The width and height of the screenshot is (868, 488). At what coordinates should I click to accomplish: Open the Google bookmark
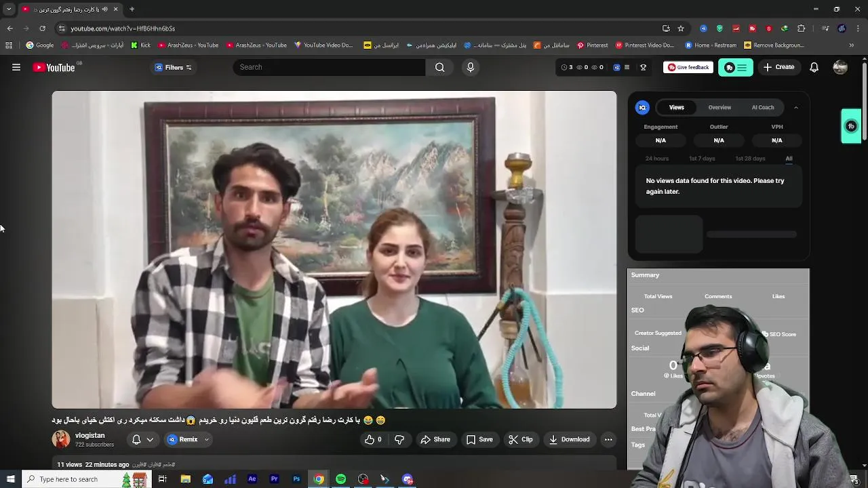(40, 45)
